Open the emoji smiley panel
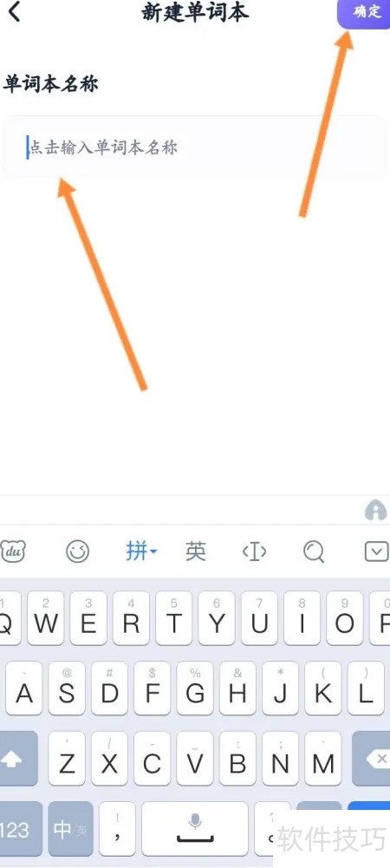 pos(77,551)
